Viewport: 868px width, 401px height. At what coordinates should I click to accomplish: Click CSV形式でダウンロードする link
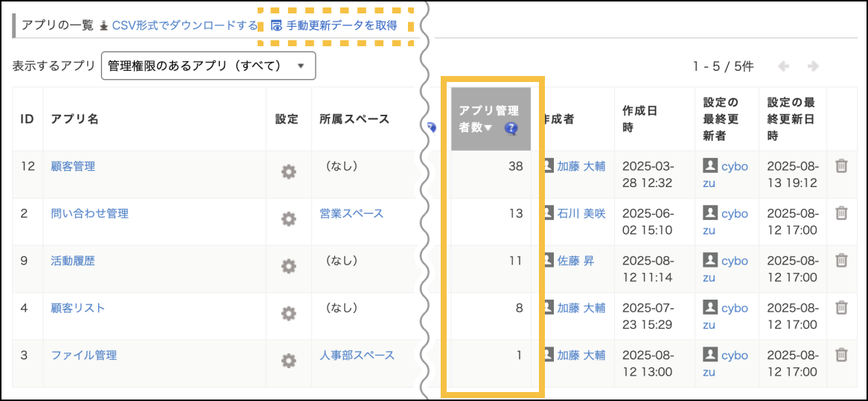[185, 25]
